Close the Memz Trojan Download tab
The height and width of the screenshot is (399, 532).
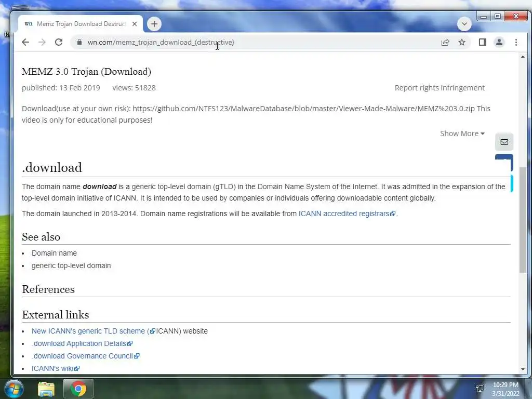pos(135,24)
